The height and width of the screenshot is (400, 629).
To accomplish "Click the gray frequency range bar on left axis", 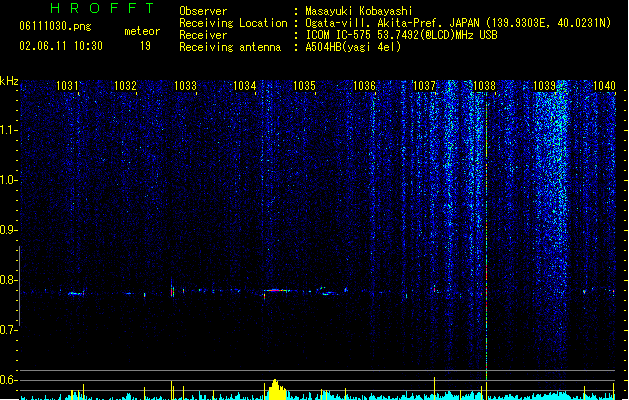I will [x=19, y=286].
